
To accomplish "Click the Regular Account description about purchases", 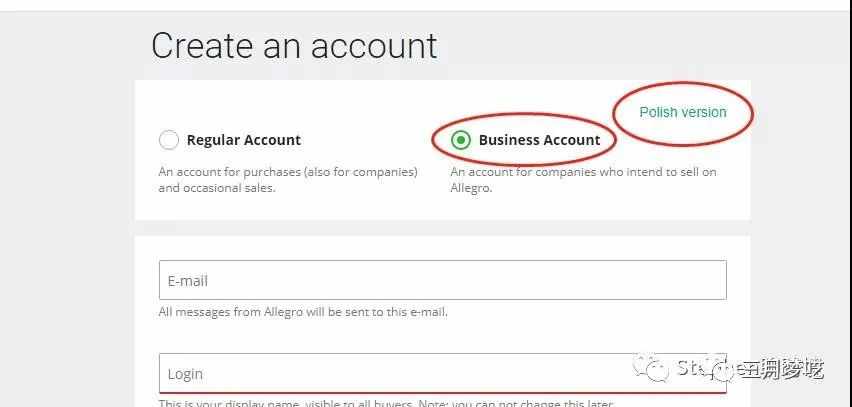I will [x=287, y=172].
